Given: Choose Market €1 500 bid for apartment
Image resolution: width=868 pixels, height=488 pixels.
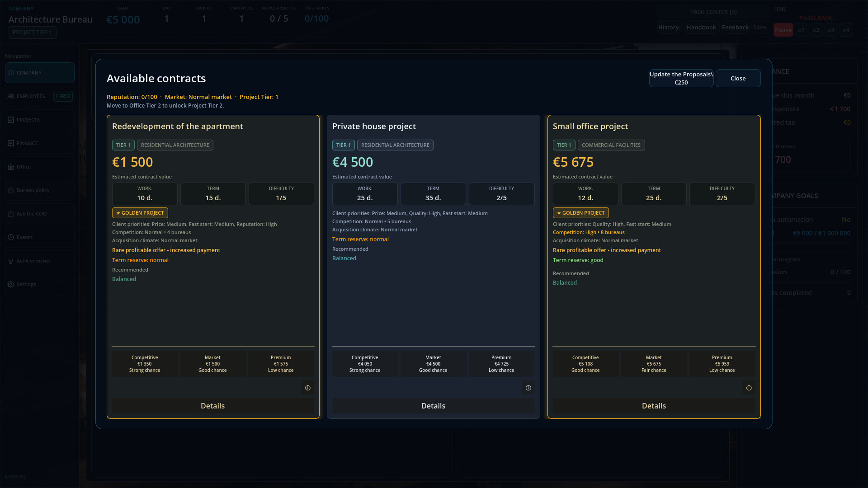Looking at the screenshot, I should coord(212,364).
